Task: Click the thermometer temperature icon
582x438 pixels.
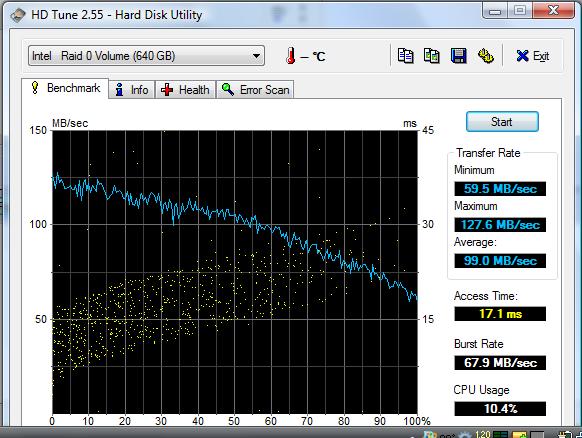Action: (x=291, y=56)
